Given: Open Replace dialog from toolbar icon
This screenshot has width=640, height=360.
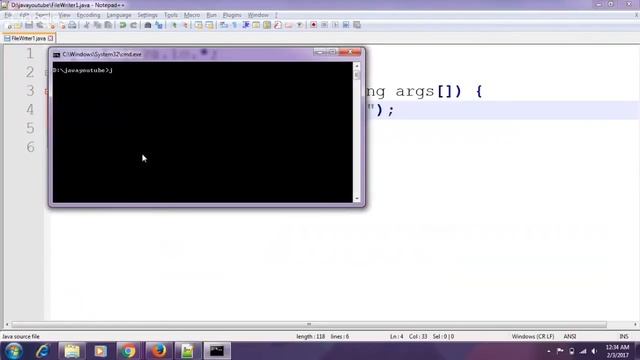Looking at the screenshot, I should click(x=159, y=25).
